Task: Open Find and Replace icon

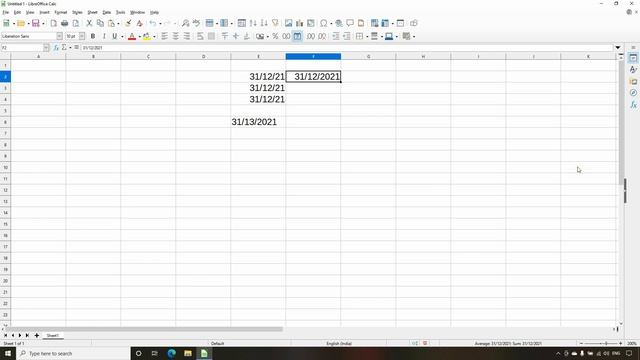Action: pos(185,23)
